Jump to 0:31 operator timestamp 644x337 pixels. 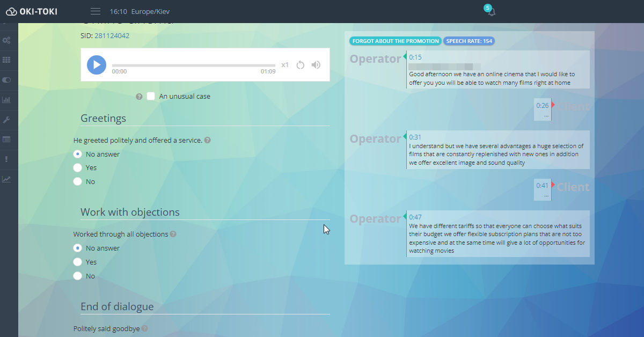coord(415,137)
